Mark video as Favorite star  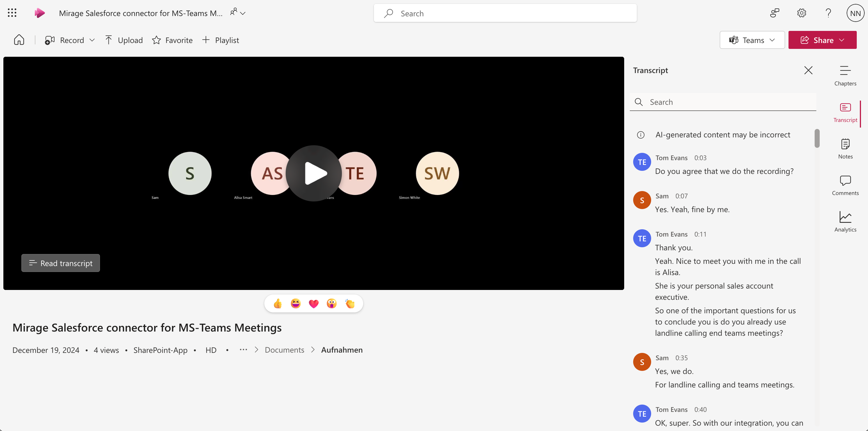coord(172,40)
